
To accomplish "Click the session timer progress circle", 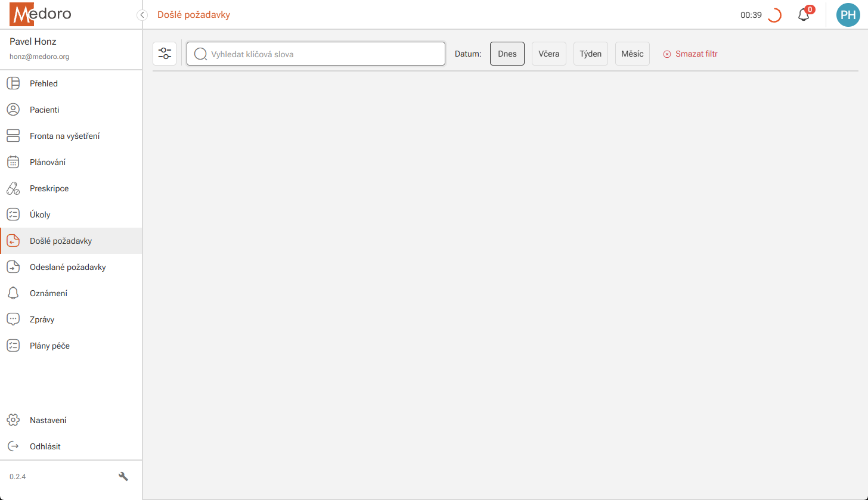I will pos(774,15).
